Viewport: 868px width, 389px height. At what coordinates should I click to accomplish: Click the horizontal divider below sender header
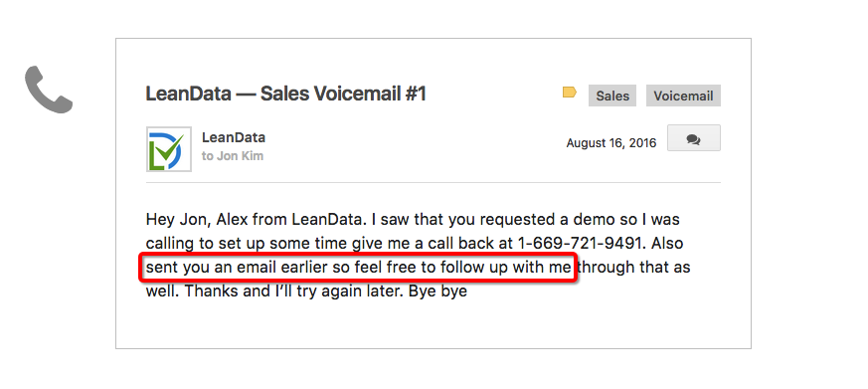pos(434,182)
